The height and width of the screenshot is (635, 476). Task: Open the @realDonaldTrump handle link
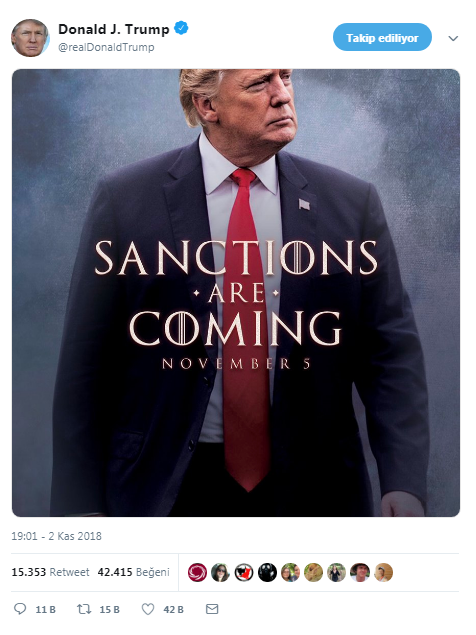click(x=106, y=47)
